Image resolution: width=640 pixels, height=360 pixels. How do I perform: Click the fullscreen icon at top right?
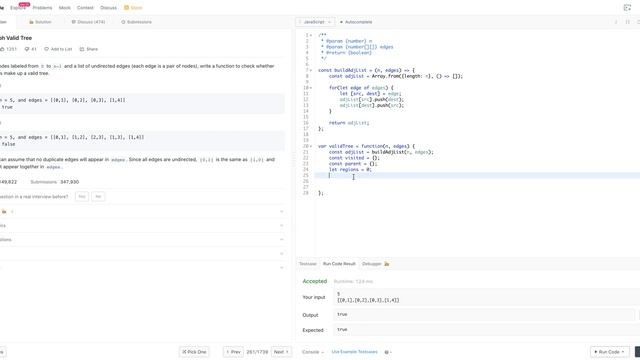[627, 8]
